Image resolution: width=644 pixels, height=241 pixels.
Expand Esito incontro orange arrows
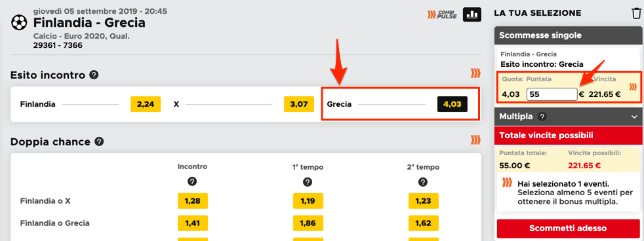click(475, 73)
